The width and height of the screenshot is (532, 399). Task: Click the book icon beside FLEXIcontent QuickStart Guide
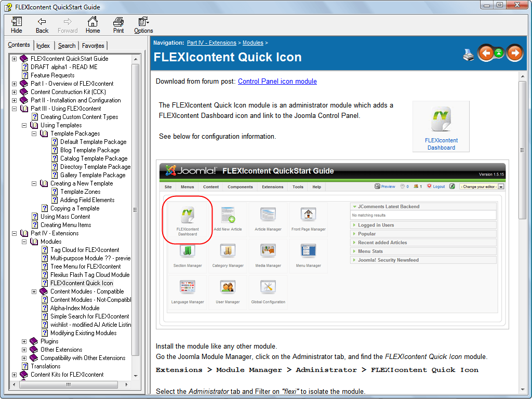pos(24,59)
